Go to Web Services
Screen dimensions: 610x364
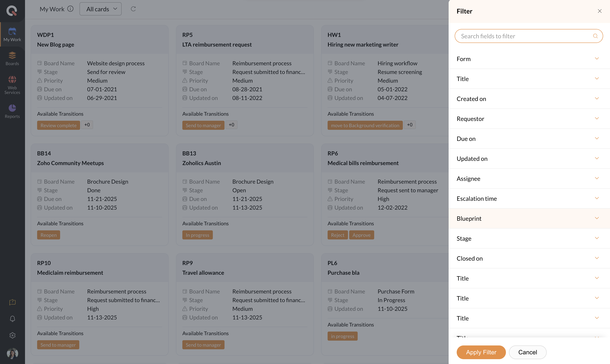click(x=12, y=85)
